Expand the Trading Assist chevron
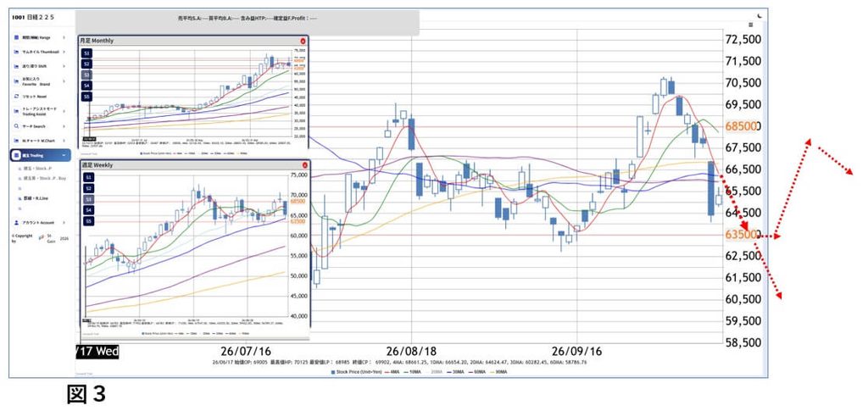The width and height of the screenshot is (868, 411). [64, 111]
